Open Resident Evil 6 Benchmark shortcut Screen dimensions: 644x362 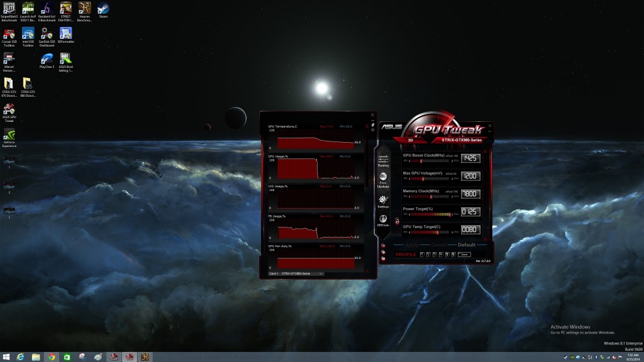(47, 11)
